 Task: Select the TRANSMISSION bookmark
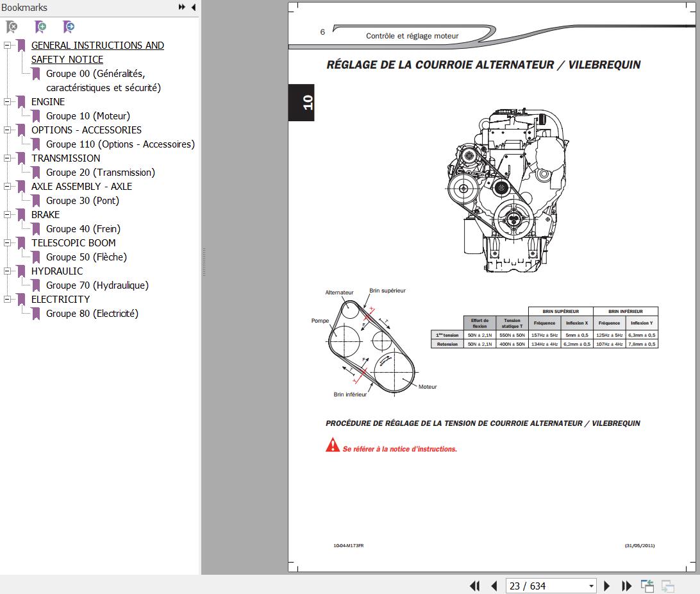tap(65, 158)
